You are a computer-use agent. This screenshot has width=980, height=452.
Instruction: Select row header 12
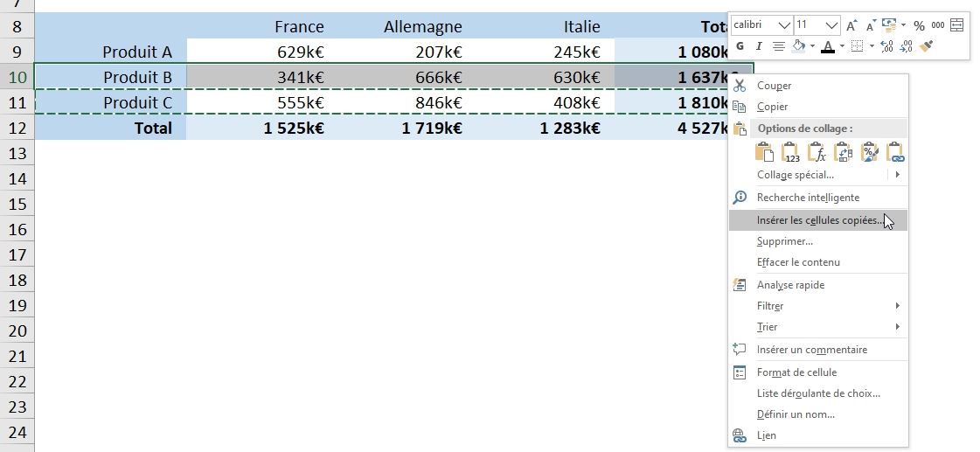(17, 129)
